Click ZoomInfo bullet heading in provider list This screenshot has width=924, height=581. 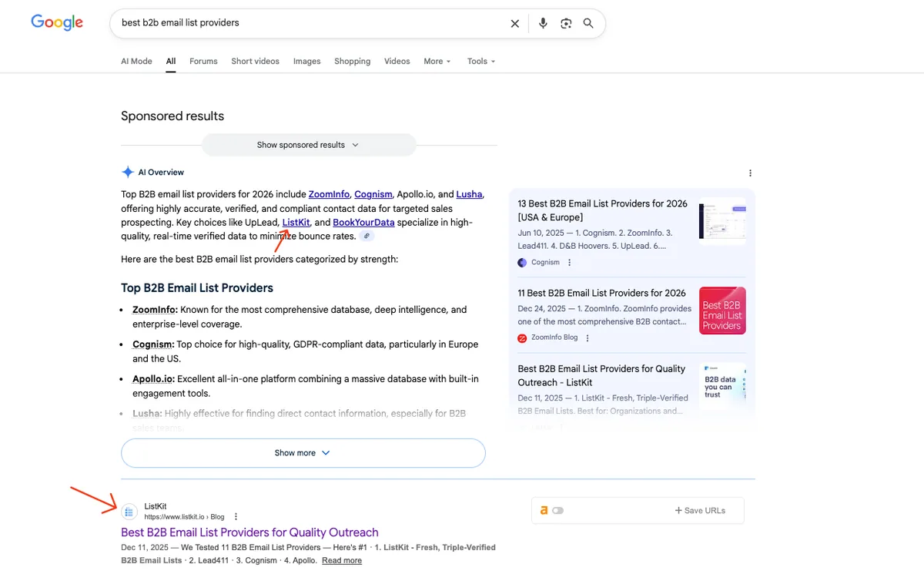(155, 310)
